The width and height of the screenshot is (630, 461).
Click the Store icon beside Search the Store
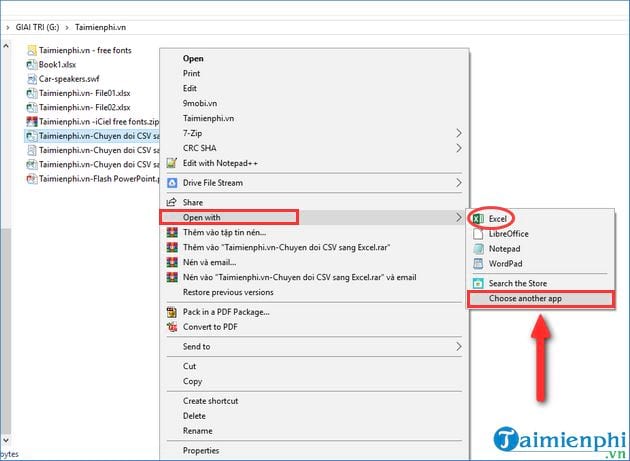(x=478, y=283)
